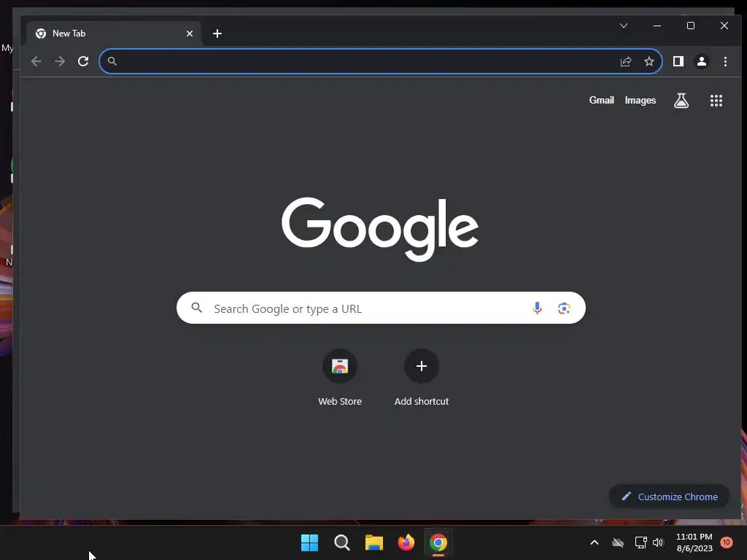The image size is (747, 560).
Task: Open the profile avatar menu
Action: pos(702,61)
